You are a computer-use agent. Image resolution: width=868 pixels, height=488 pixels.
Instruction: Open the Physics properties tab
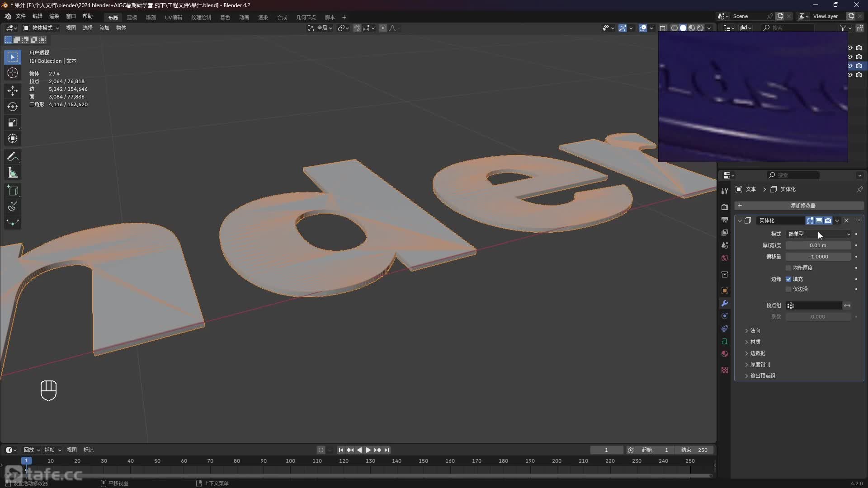coord(725,316)
